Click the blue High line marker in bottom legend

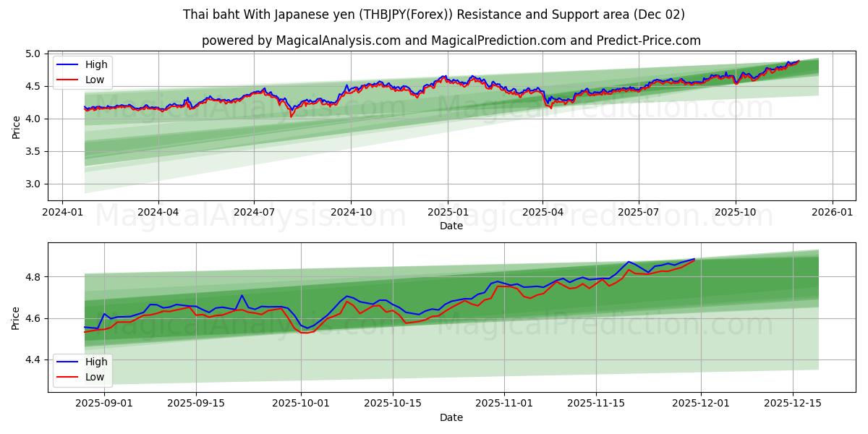tap(67, 362)
